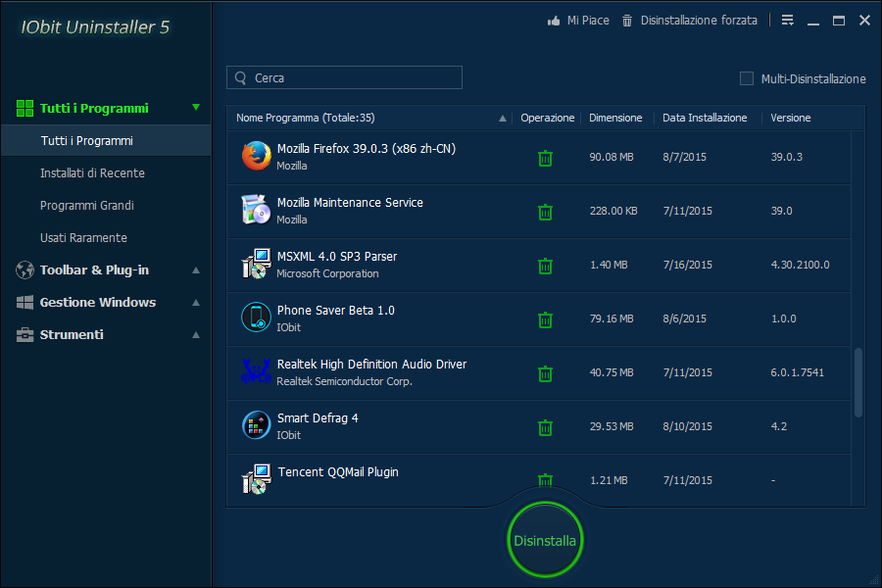882x588 pixels.
Task: Enable the Multi-Disinstallazione checkbox
Action: (747, 78)
